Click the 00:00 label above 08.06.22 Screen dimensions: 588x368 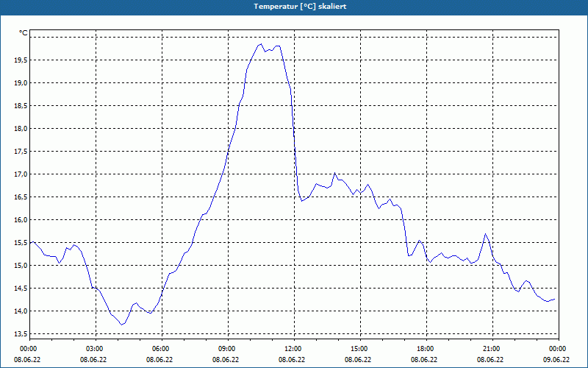coord(29,349)
